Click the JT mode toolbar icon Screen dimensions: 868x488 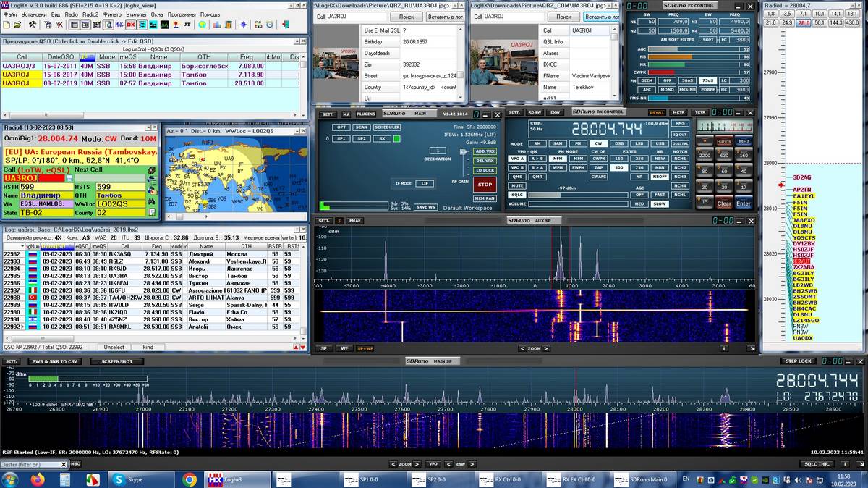pos(187,25)
